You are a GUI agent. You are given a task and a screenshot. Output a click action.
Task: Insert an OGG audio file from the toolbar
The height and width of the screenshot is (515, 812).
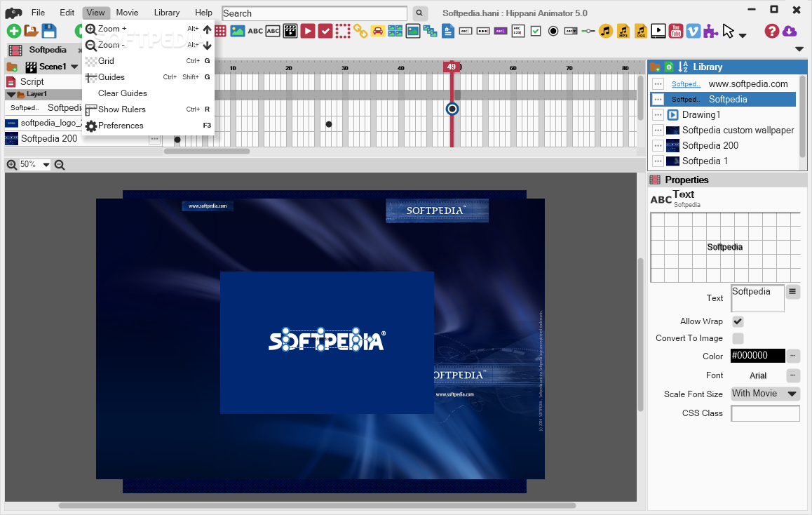pos(641,31)
